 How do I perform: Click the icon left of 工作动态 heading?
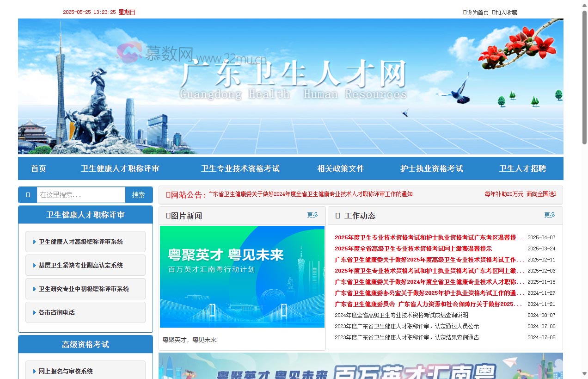coord(337,215)
